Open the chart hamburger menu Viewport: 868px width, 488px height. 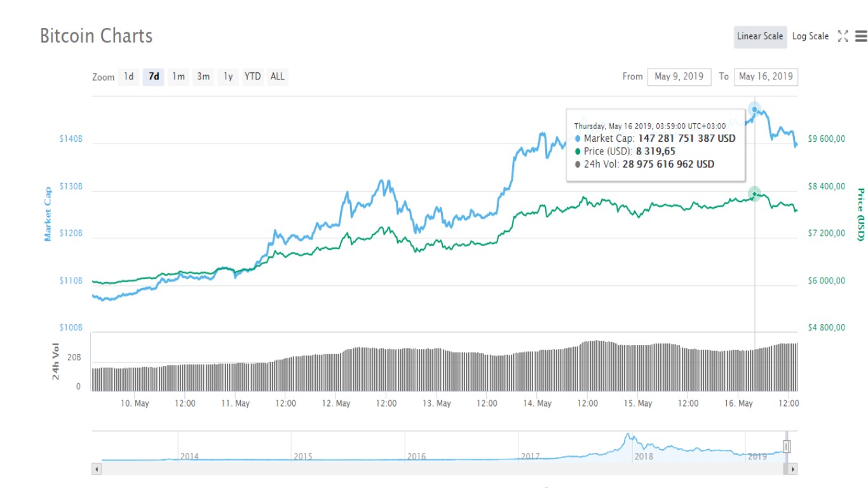[861, 36]
